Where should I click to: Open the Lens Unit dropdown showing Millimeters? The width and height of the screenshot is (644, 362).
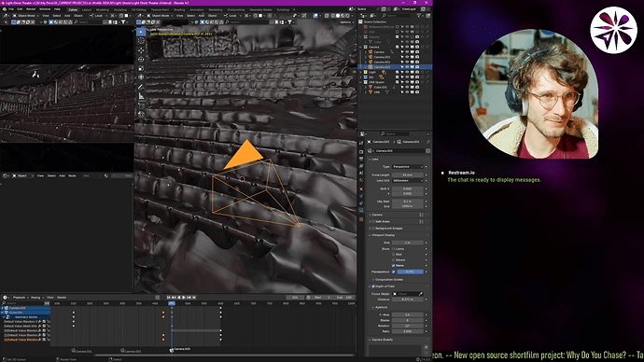click(x=408, y=181)
